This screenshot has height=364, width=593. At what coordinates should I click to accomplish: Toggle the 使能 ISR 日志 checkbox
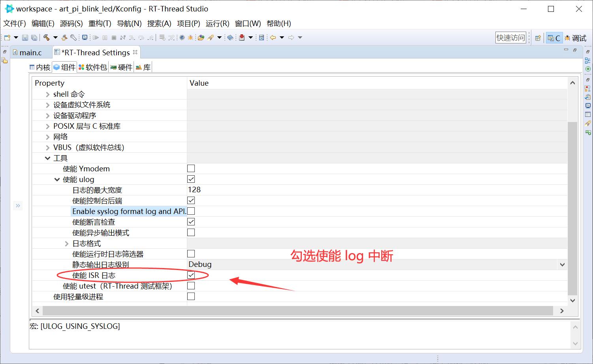(x=191, y=275)
